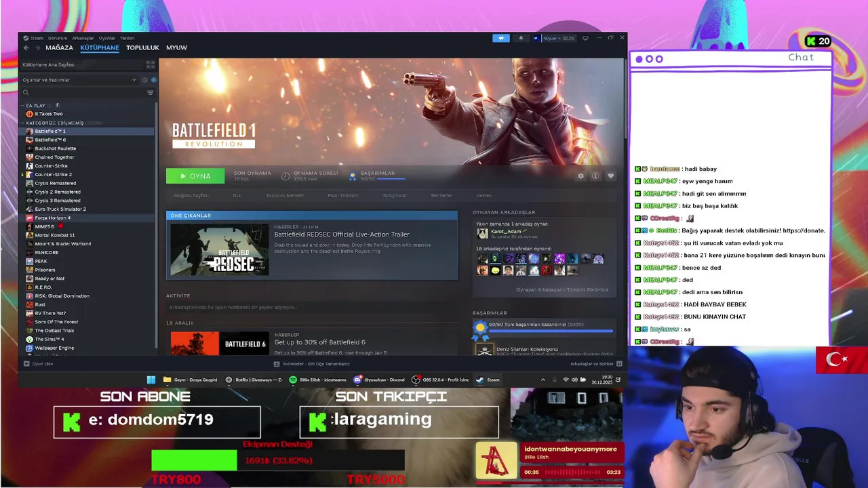Sort library by recent activity clock icon
This screenshot has width=868, height=488.
(144, 80)
